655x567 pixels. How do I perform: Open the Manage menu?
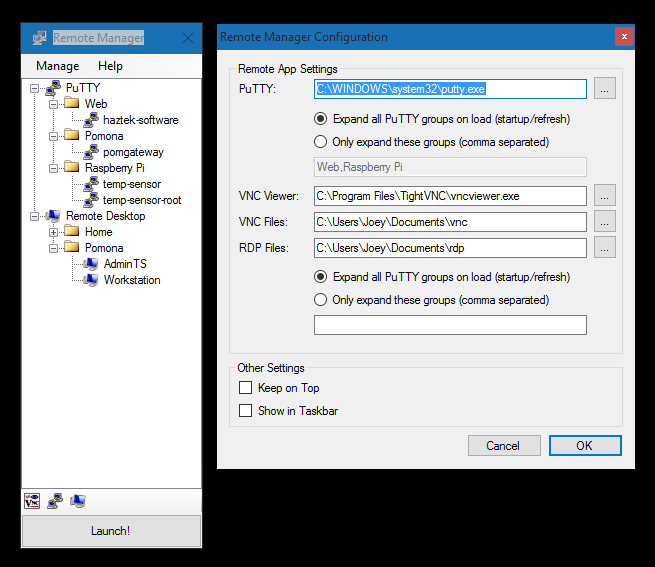coord(58,66)
